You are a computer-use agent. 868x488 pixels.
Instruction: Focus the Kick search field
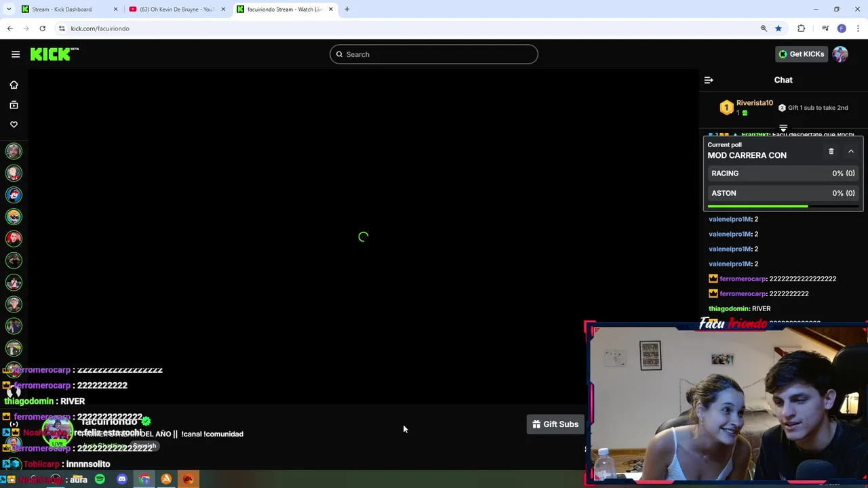(x=434, y=54)
